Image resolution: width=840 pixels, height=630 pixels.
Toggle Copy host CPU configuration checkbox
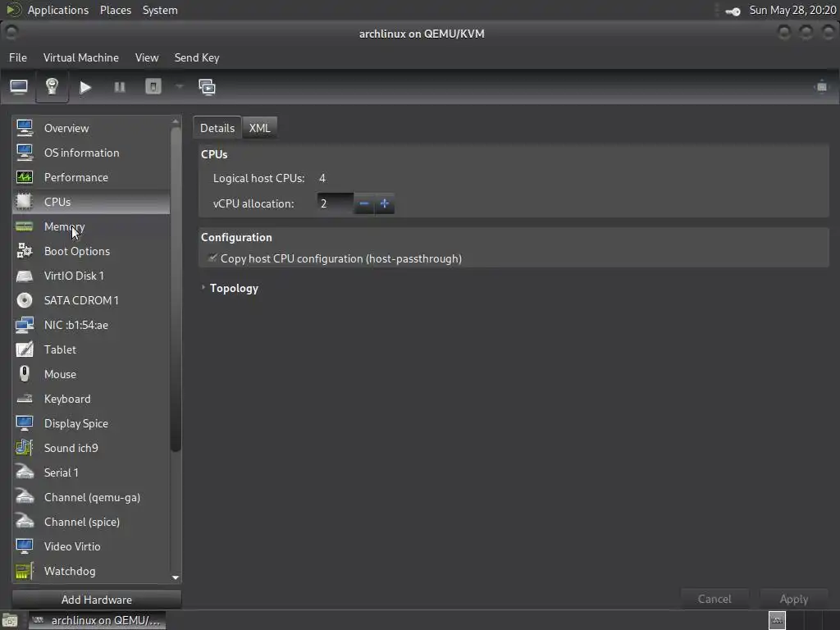pyautogui.click(x=212, y=258)
